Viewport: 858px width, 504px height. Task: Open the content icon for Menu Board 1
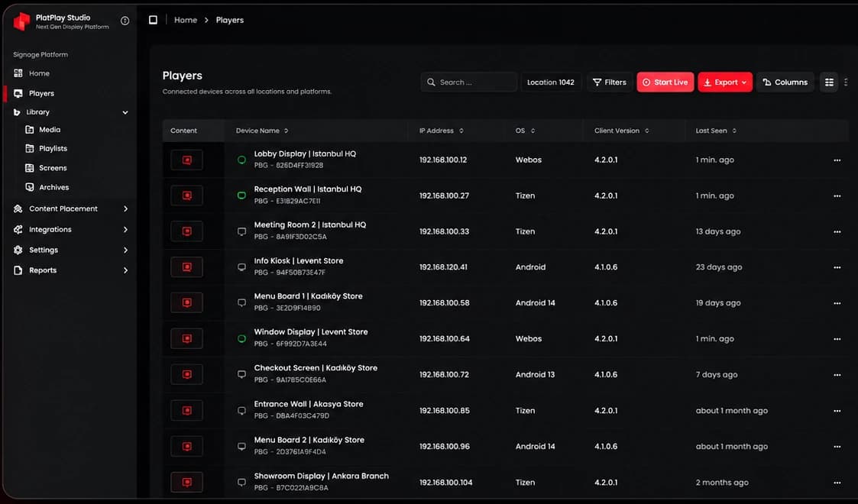click(186, 303)
